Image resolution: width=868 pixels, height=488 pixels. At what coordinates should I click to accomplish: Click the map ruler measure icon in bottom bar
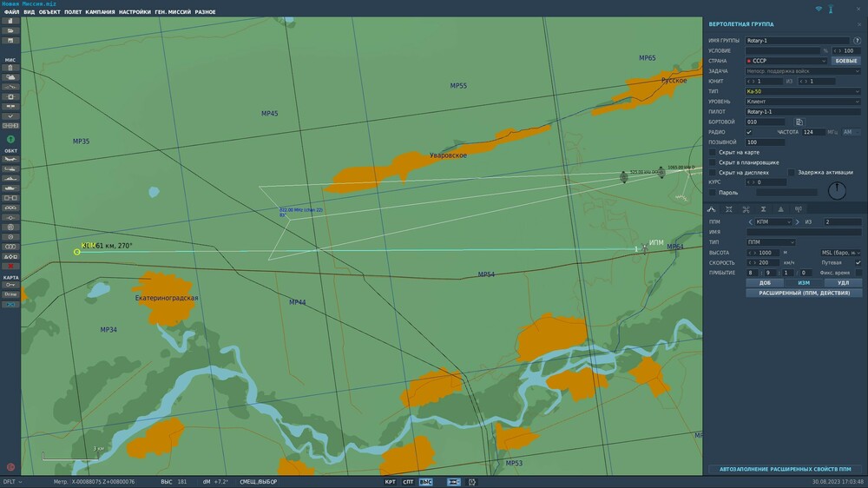pyautogui.click(x=454, y=482)
